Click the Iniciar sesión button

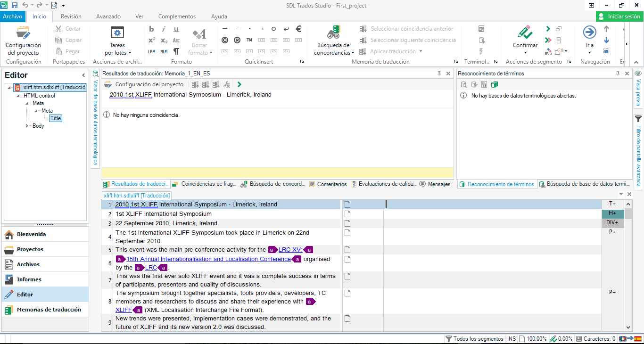click(x=619, y=16)
